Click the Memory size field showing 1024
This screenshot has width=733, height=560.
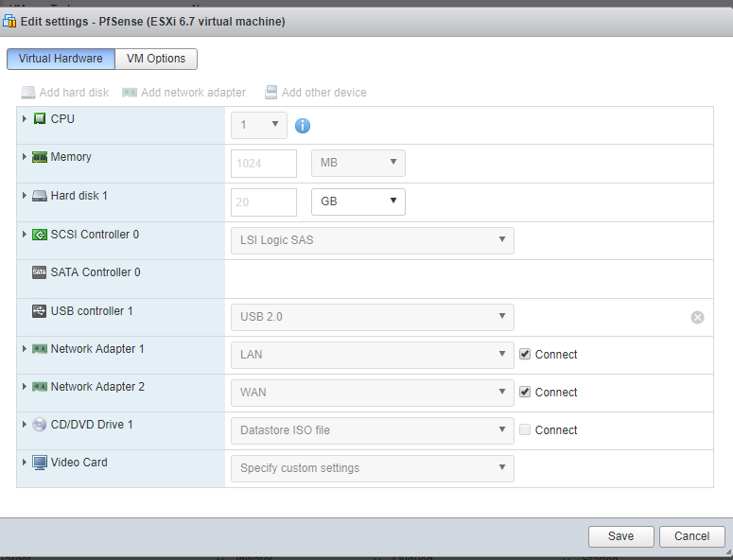click(x=264, y=163)
